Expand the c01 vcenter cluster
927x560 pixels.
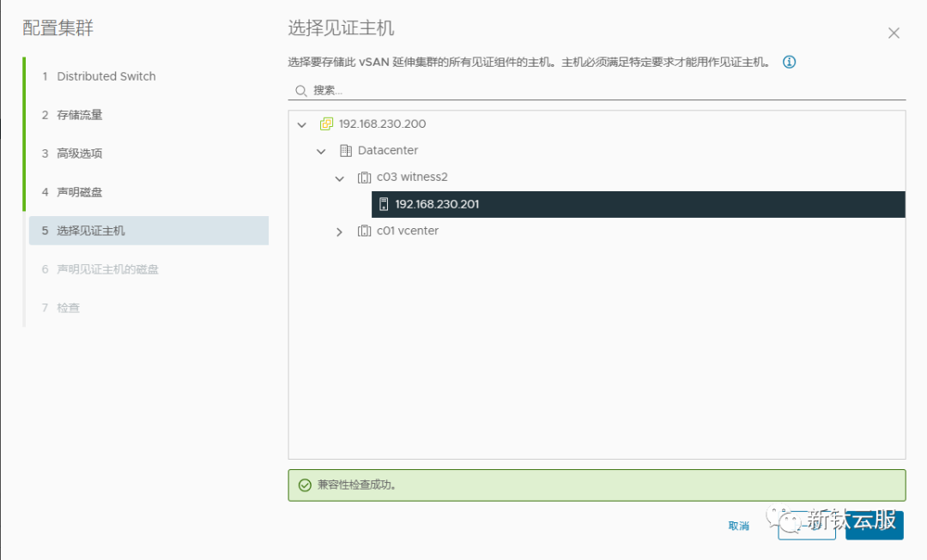pos(339,230)
